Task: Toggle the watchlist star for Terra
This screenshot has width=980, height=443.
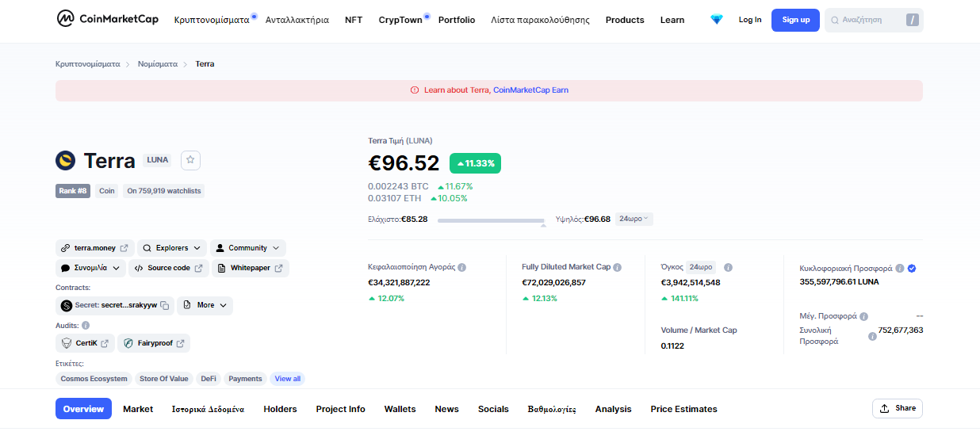Action: click(190, 160)
